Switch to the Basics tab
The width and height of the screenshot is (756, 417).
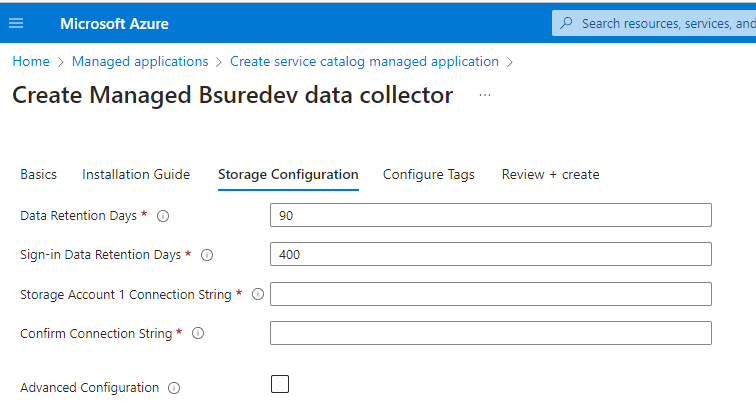coord(38,174)
